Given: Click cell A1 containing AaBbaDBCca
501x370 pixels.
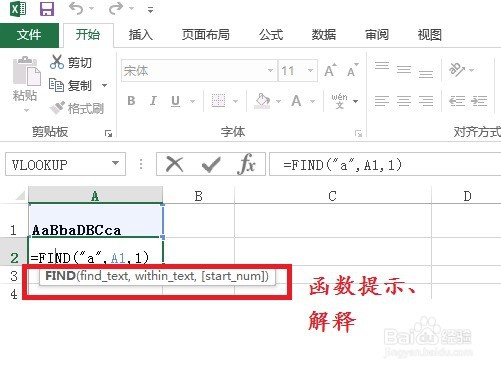Looking at the screenshot, I should coord(96,221).
